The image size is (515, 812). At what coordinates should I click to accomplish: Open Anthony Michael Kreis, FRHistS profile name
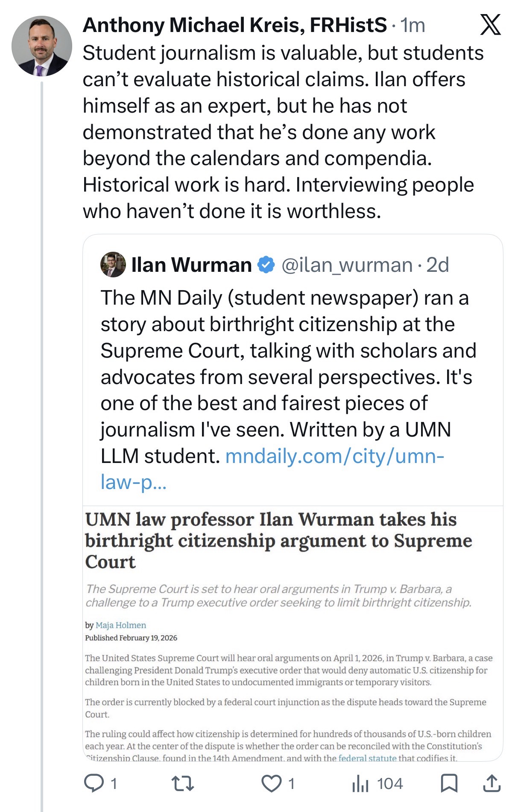click(234, 26)
